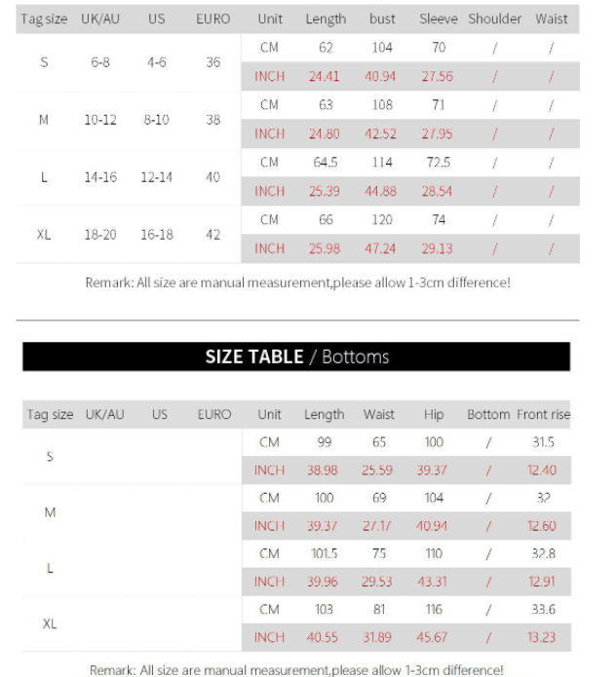Screen dimensions: 616x677
Task: Select the UK/AU size "6-8" cell
Action: [x=100, y=61]
